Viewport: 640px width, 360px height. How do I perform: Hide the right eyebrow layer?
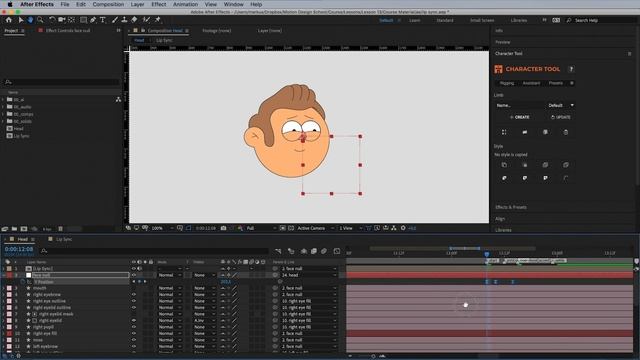tap(134, 295)
